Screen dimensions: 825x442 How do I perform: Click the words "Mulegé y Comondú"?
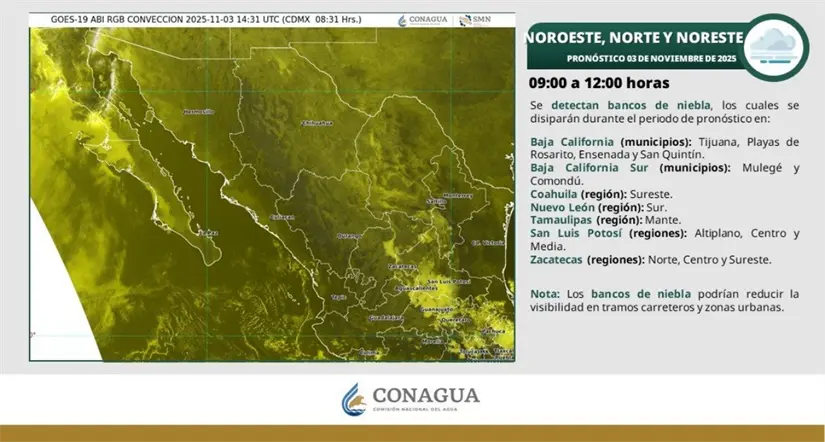click(665, 174)
